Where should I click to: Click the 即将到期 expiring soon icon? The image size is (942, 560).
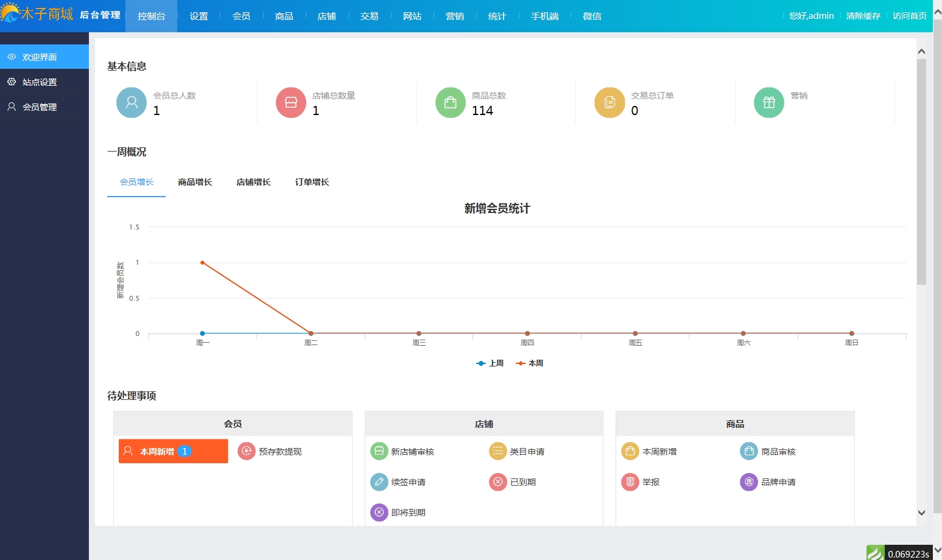(x=379, y=513)
